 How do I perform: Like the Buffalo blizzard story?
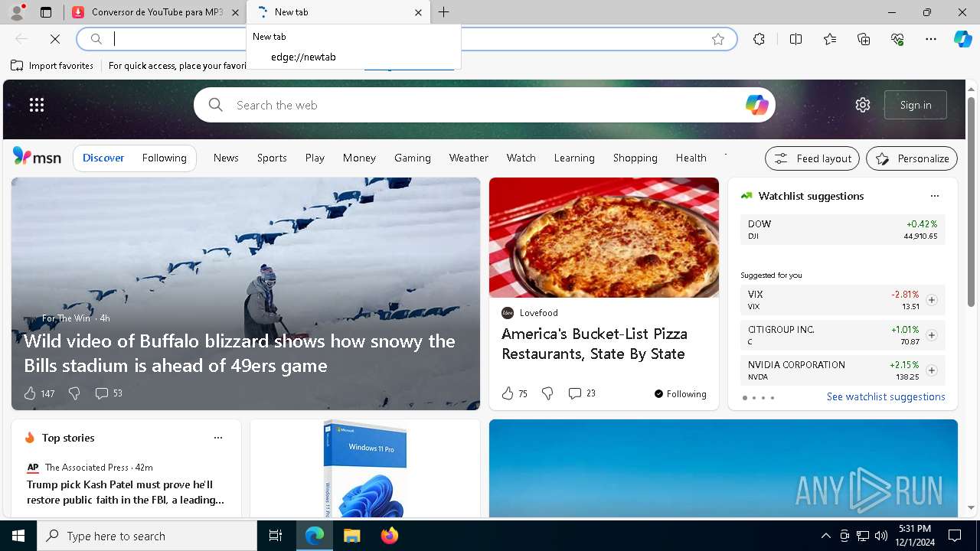tap(30, 393)
